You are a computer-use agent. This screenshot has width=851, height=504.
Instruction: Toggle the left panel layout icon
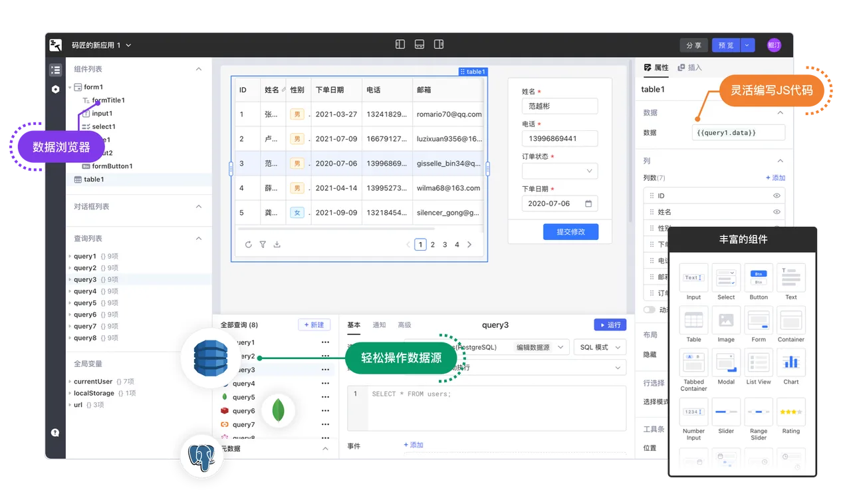[x=400, y=45]
